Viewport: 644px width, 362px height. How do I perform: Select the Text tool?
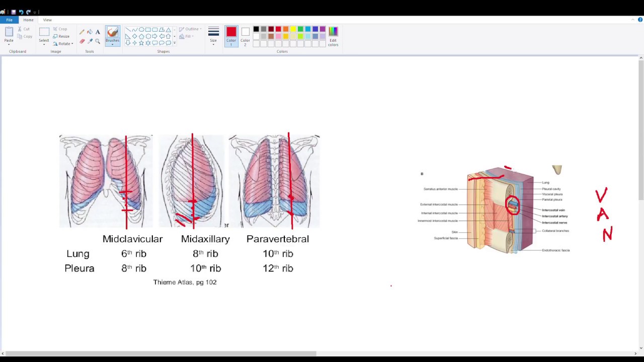coord(98,32)
